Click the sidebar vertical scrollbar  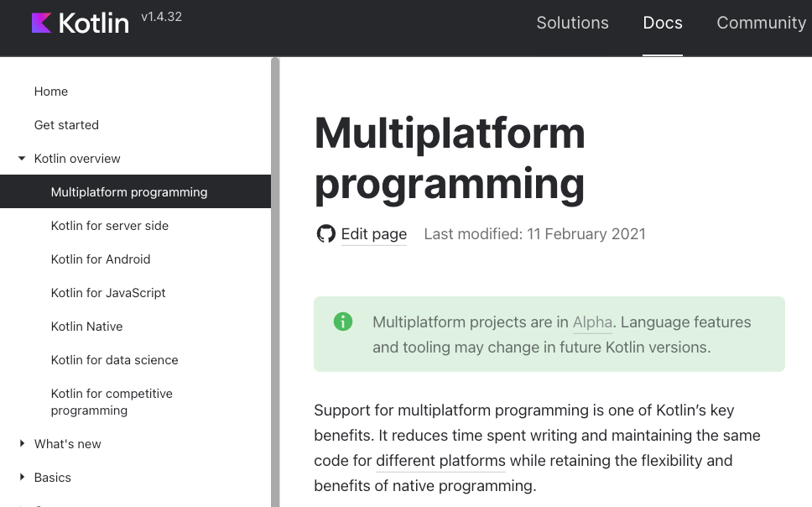(275, 282)
